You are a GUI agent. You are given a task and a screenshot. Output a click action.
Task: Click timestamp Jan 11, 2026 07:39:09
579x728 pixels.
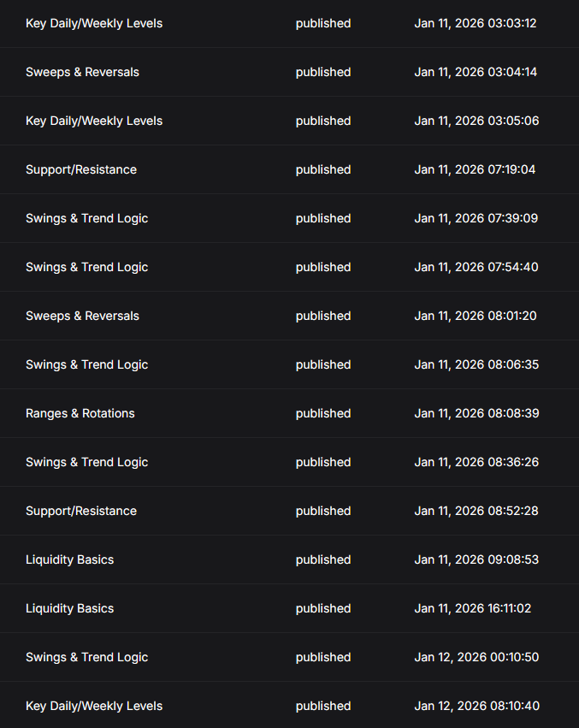pyautogui.click(x=476, y=218)
